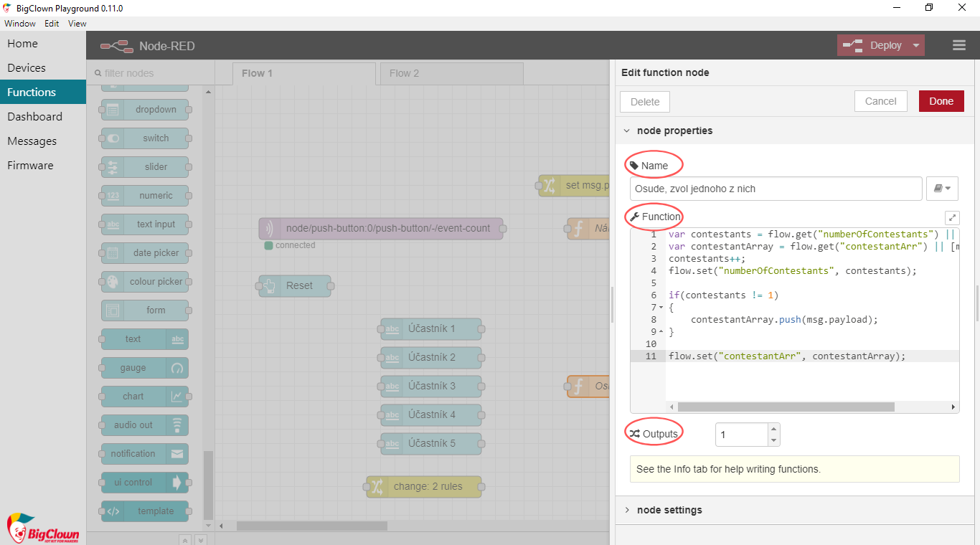Open the Firmware page in sidebar
This screenshot has height=545, width=980.
click(x=43, y=165)
